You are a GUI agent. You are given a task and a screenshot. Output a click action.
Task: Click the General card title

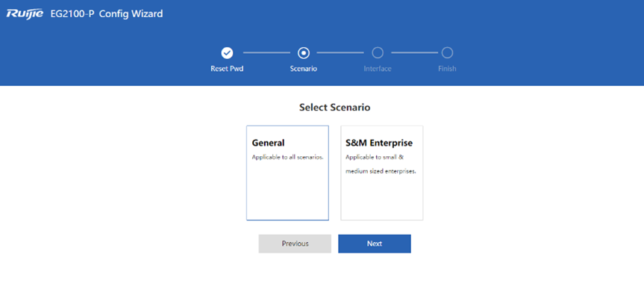pos(268,143)
